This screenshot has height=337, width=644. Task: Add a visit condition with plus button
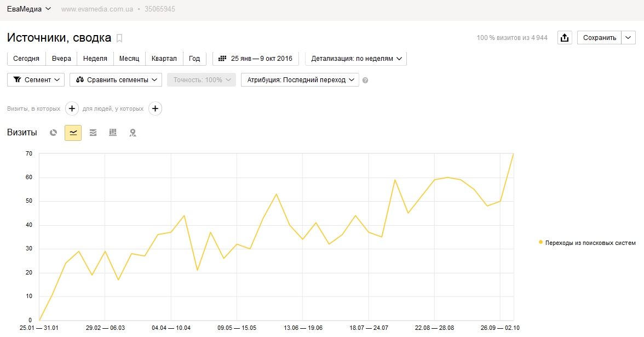point(72,108)
